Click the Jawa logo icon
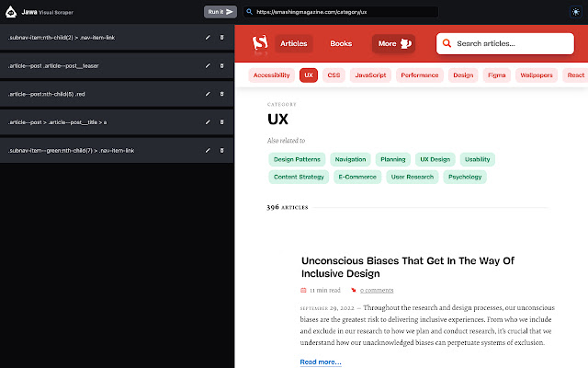Viewport: 588px width, 368px height. click(x=11, y=12)
